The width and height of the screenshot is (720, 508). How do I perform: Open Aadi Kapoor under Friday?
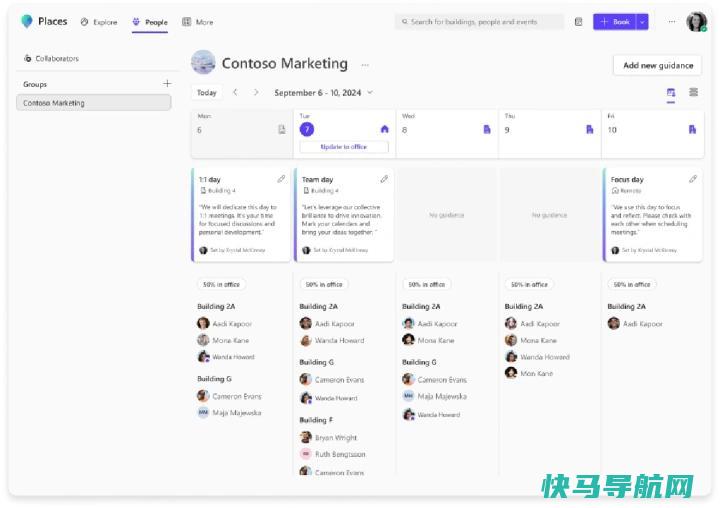click(635, 323)
